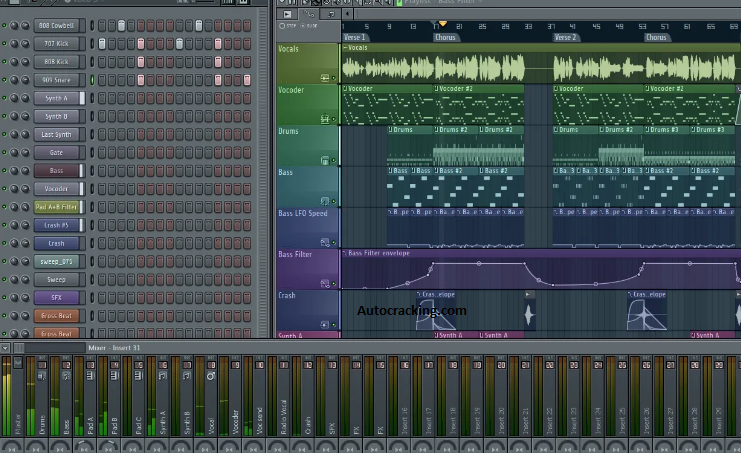Screen dimensions: 741x453
Task: Select the Vocoder mixer track
Action: tap(231, 397)
